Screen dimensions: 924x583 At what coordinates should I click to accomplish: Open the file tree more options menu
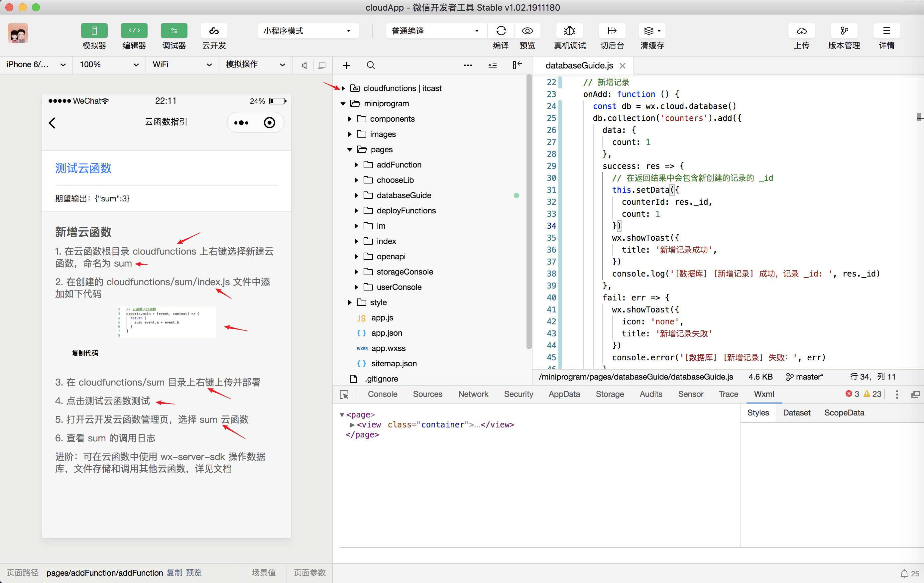tap(468, 65)
